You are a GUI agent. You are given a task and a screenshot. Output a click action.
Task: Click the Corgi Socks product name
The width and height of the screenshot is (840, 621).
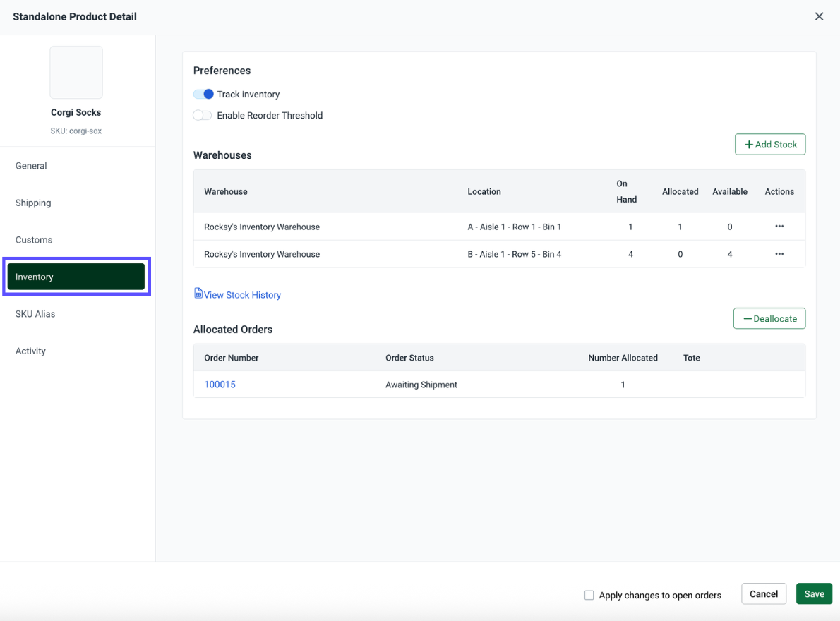click(76, 112)
